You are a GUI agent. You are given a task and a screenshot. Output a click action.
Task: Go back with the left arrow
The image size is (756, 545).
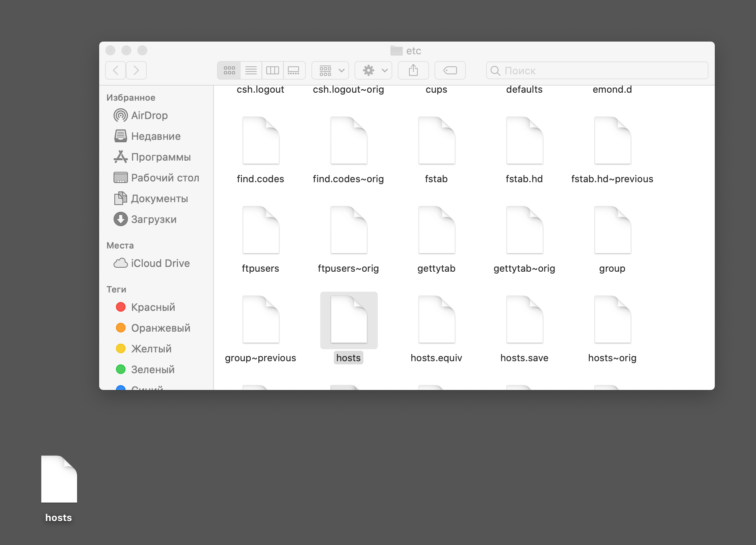point(116,71)
